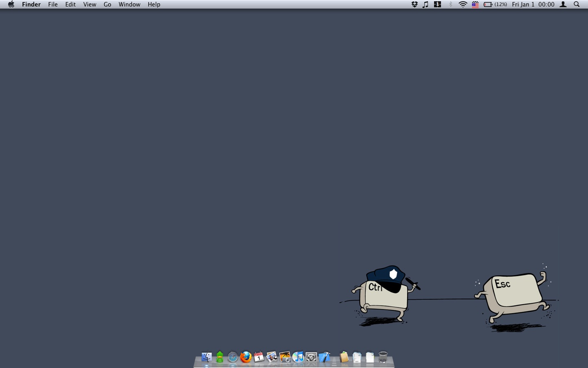The height and width of the screenshot is (368, 588).
Task: Click the music note status icon
Action: coord(425,4)
